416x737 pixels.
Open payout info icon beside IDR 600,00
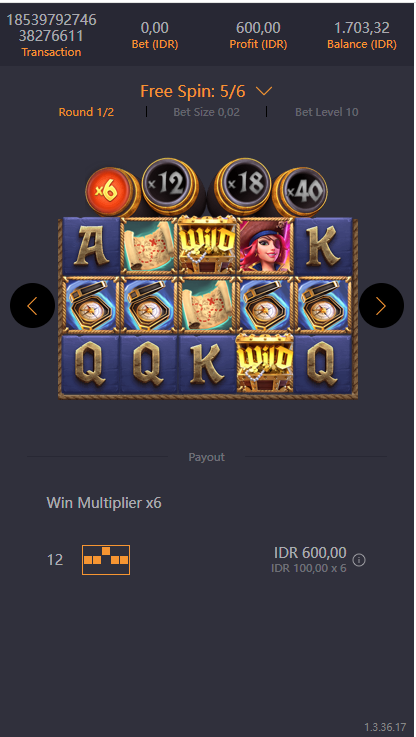coord(359,560)
